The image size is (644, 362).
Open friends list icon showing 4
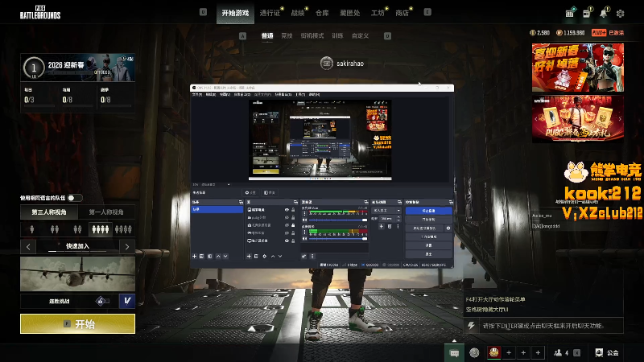pos(561,352)
